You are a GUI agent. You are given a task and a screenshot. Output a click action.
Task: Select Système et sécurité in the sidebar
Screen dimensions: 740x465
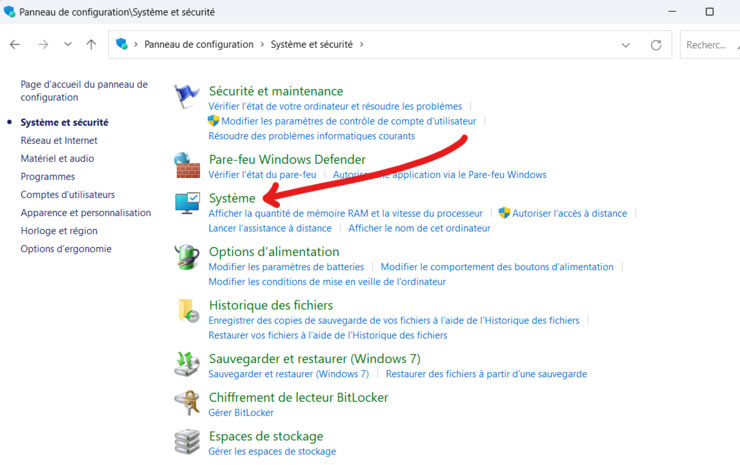point(64,122)
